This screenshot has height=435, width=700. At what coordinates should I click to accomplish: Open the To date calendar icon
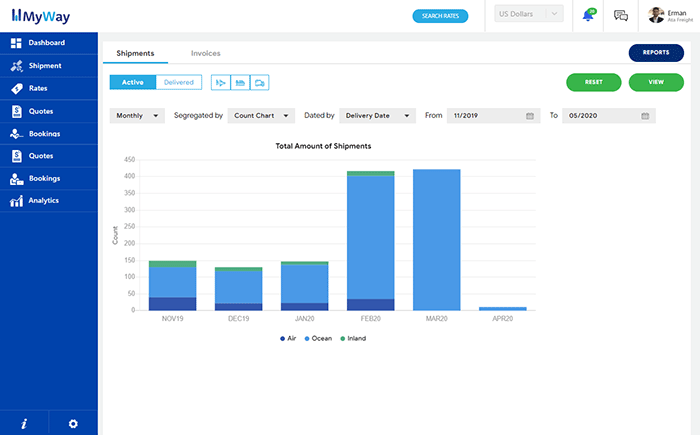coord(645,116)
